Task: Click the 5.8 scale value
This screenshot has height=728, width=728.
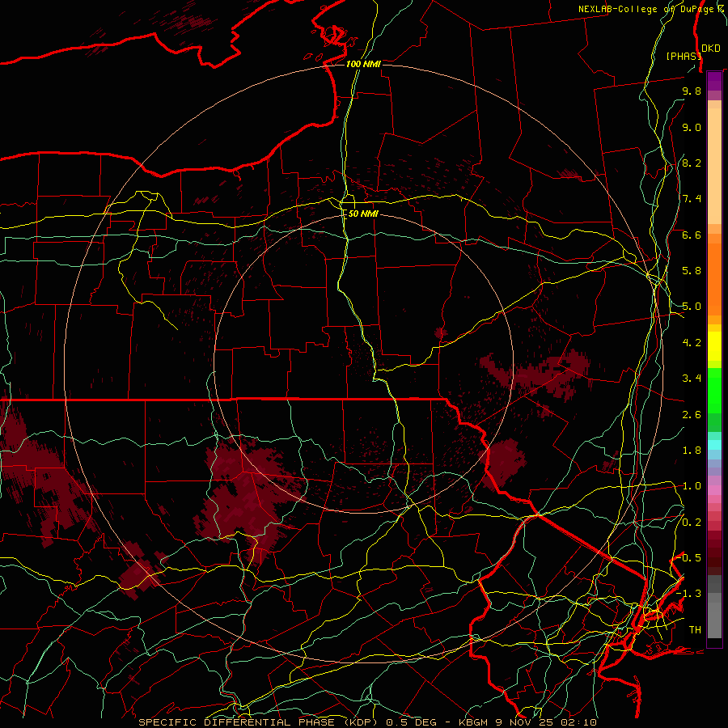Action: (692, 271)
